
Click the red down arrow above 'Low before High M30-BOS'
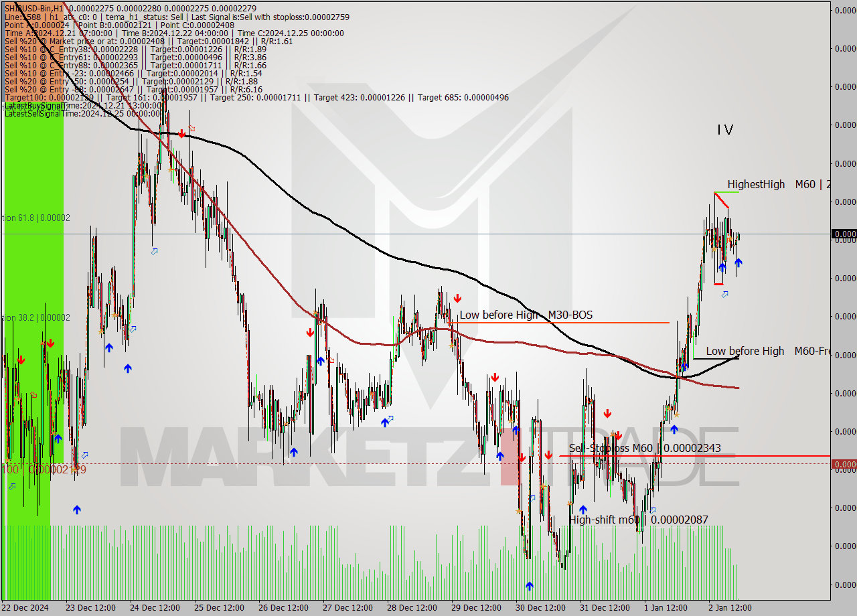pos(457,298)
